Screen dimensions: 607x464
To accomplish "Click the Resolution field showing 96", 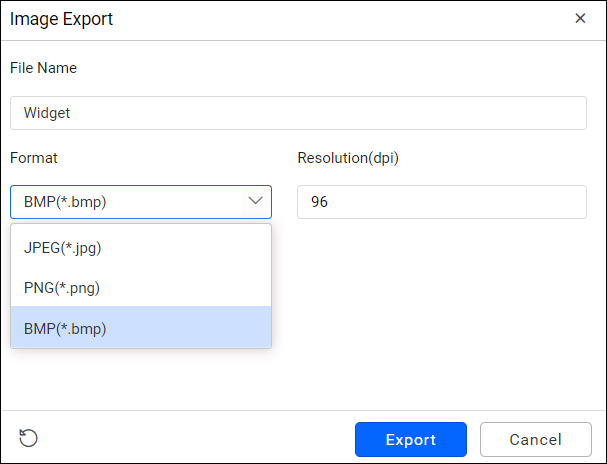I will [x=441, y=202].
